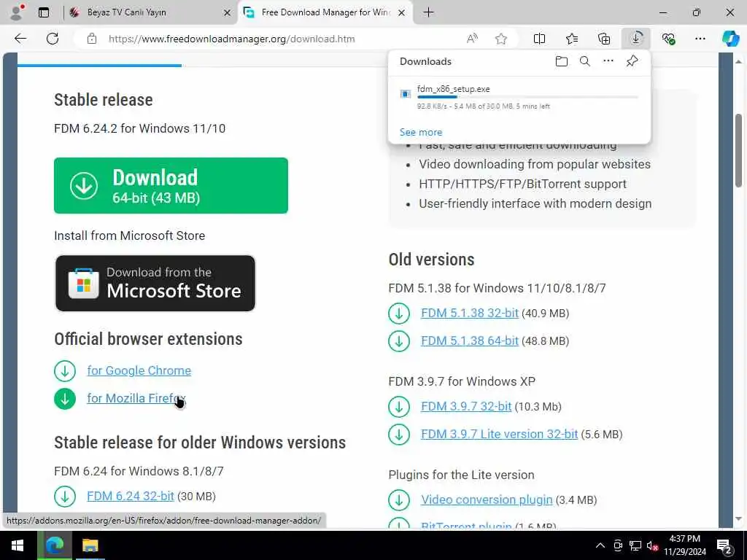Click the muted volume tray icon
The height and width of the screenshot is (560, 747).
tap(652, 545)
